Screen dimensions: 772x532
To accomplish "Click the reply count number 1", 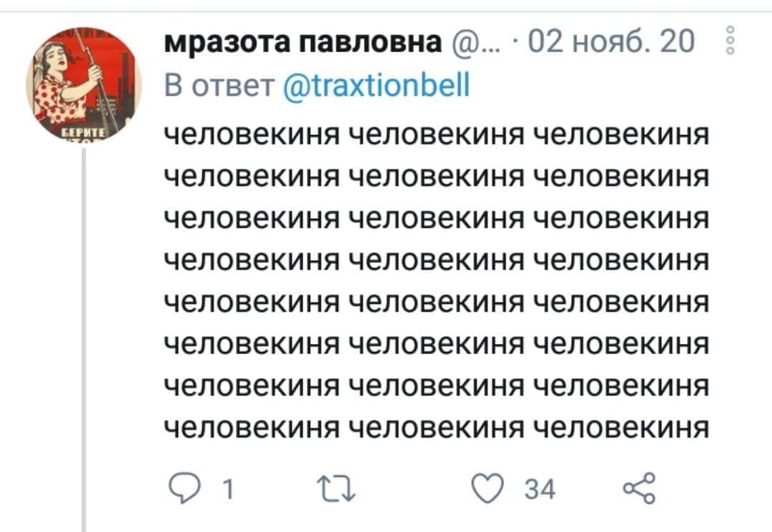I will coord(227,489).
